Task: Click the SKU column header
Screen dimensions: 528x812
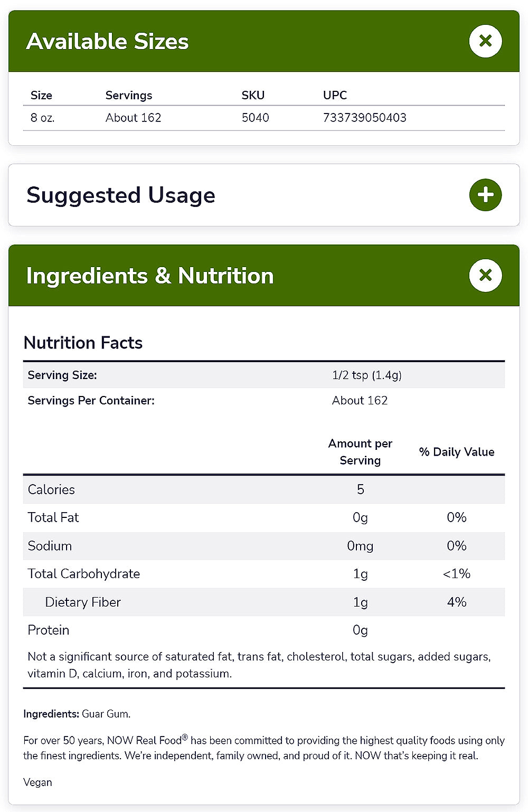Action: (253, 96)
